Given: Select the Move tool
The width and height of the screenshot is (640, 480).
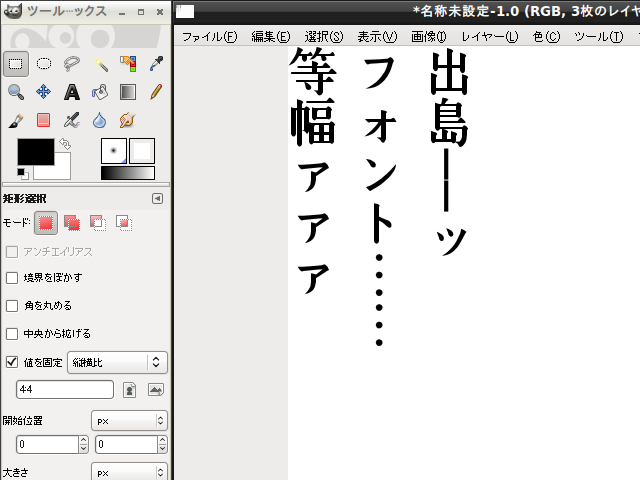Looking at the screenshot, I should (x=44, y=92).
